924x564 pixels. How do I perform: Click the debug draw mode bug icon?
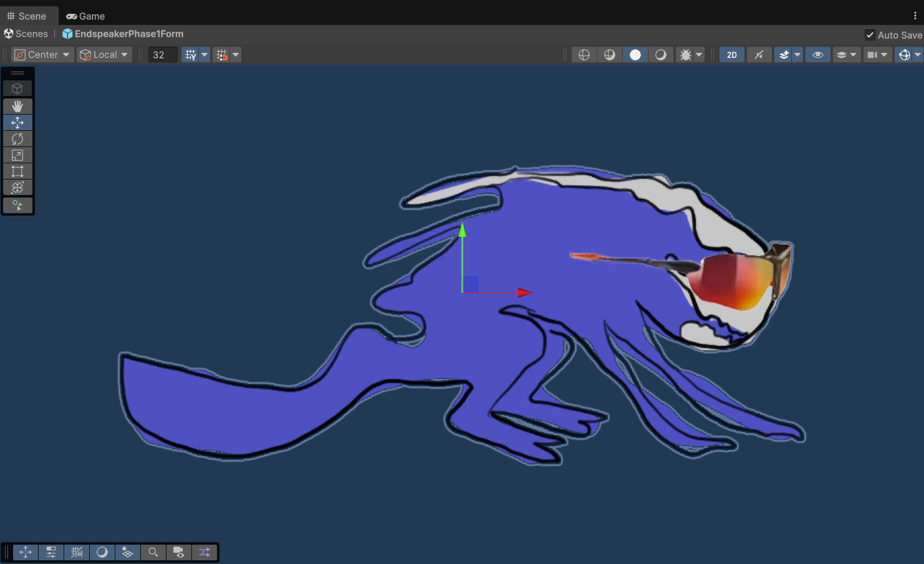pyautogui.click(x=685, y=55)
